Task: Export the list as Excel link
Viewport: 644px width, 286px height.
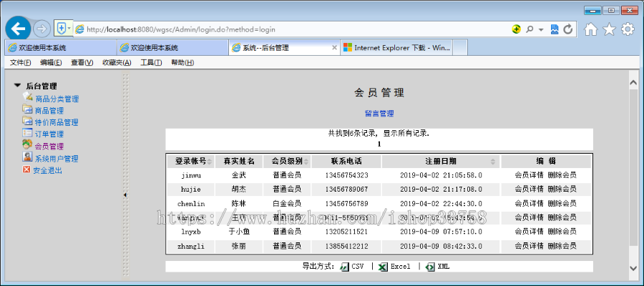Action: point(400,266)
